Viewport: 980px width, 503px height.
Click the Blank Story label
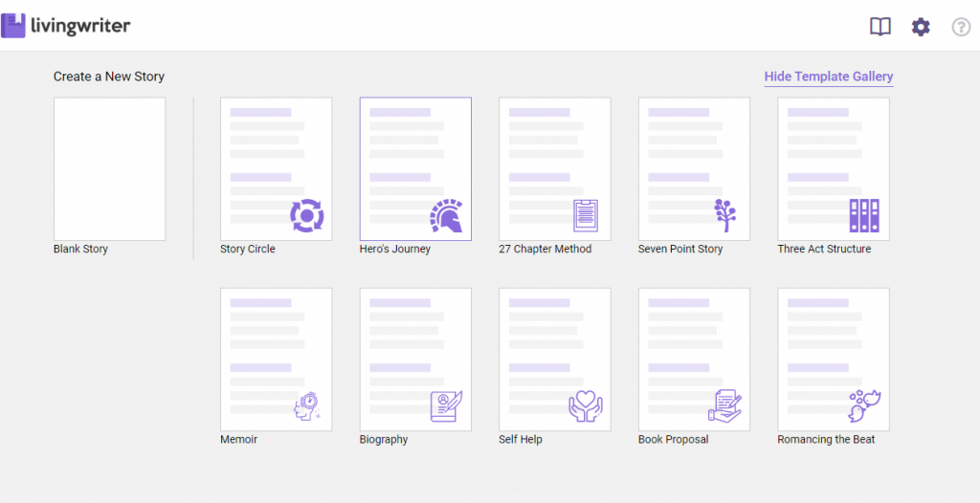[x=80, y=249]
